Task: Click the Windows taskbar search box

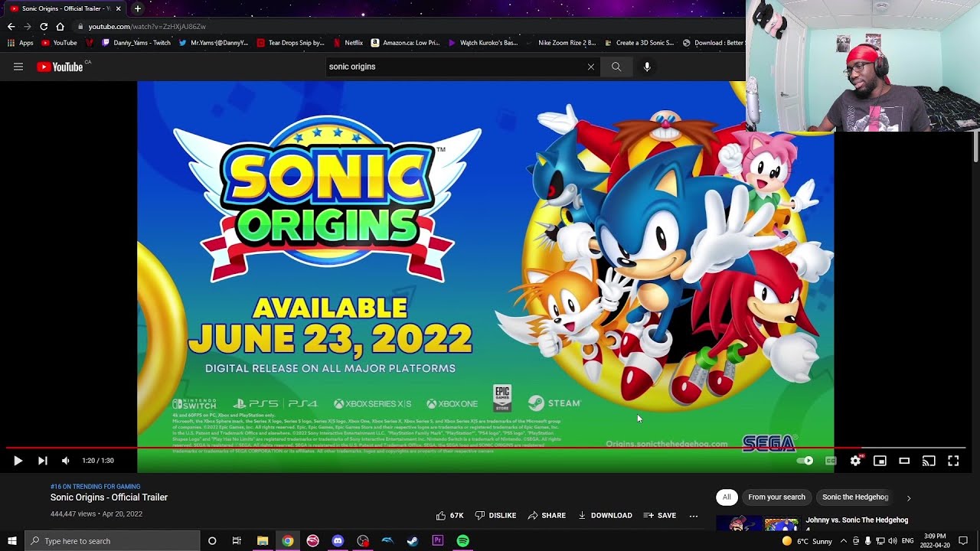Action: 113,541
